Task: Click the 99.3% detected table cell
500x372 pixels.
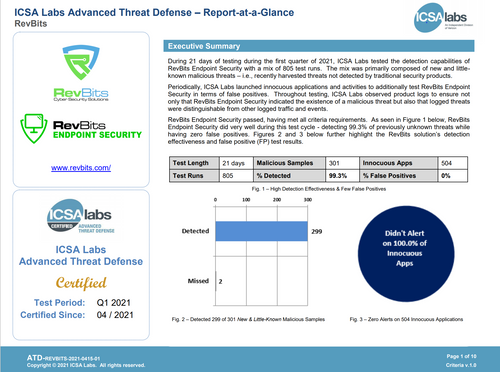Action: pos(342,176)
